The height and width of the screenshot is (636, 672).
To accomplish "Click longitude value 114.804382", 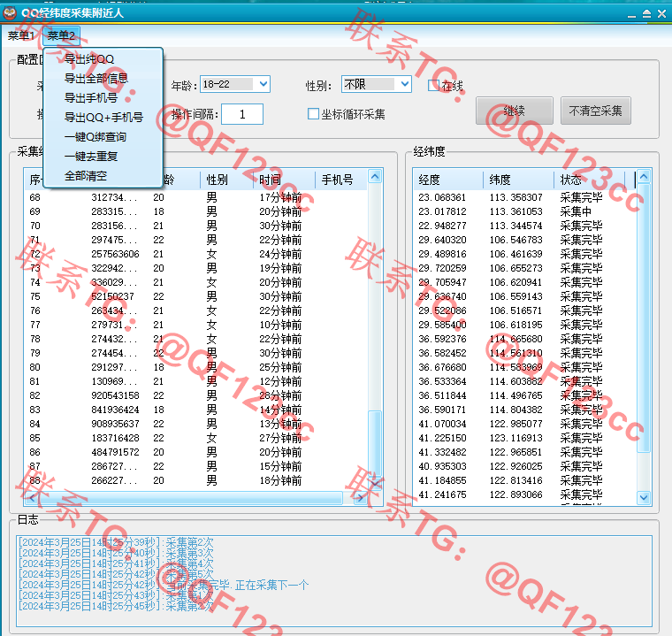I will (x=516, y=410).
